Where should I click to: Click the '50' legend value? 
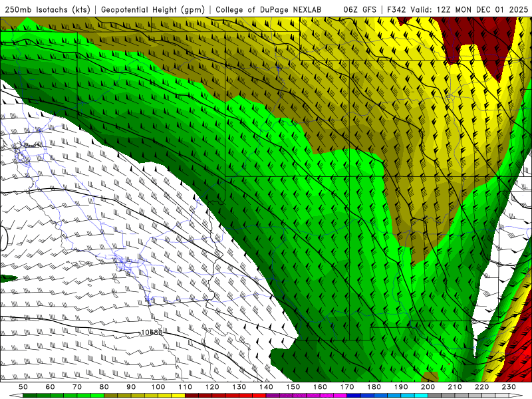tap(23, 387)
